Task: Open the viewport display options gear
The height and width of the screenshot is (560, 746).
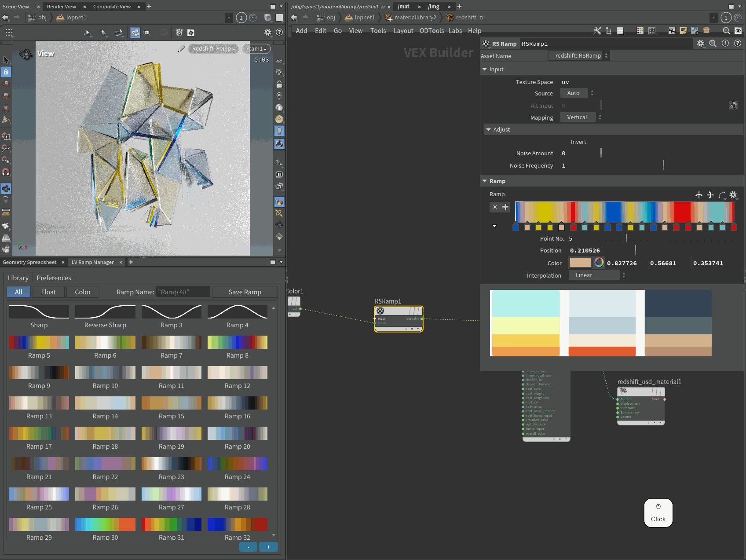Action: click(267, 33)
